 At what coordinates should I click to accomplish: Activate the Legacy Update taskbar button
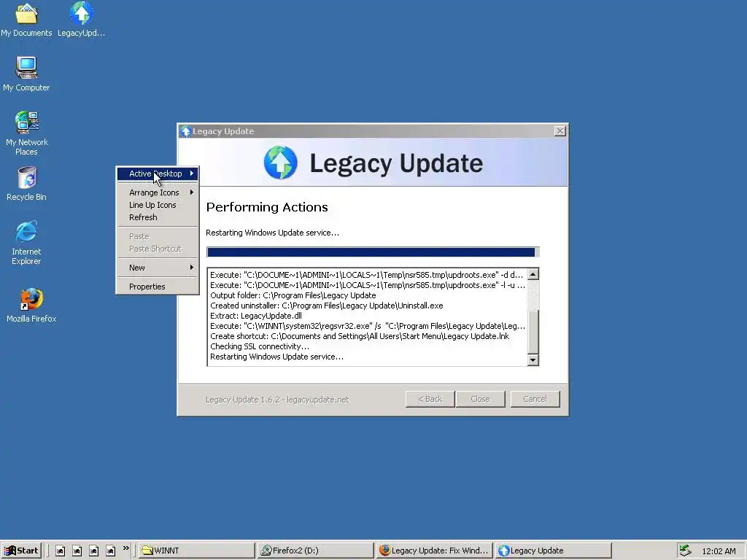(553, 551)
